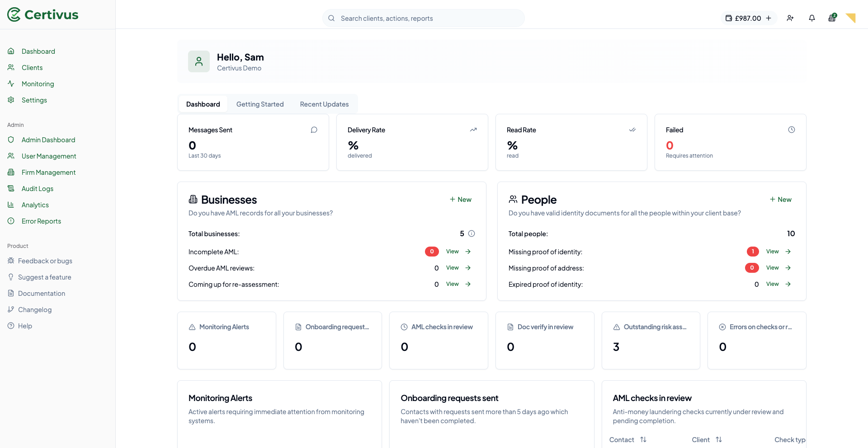The height and width of the screenshot is (448, 868).
Task: Select the Dashboard tab
Action: 203,104
